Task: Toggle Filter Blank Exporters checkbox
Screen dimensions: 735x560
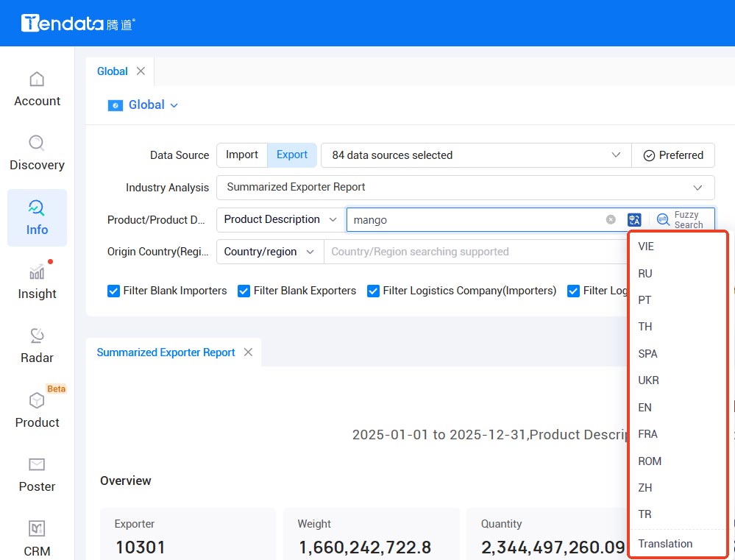Action: [x=244, y=291]
